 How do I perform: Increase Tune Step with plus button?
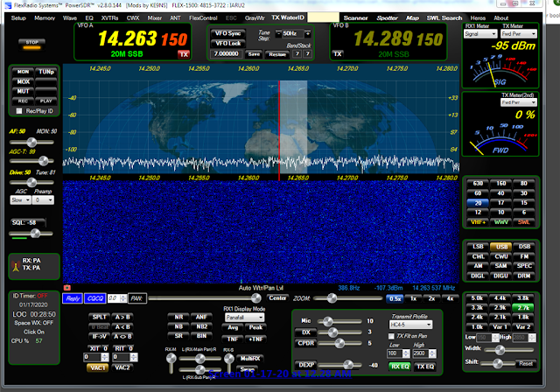[x=308, y=33]
